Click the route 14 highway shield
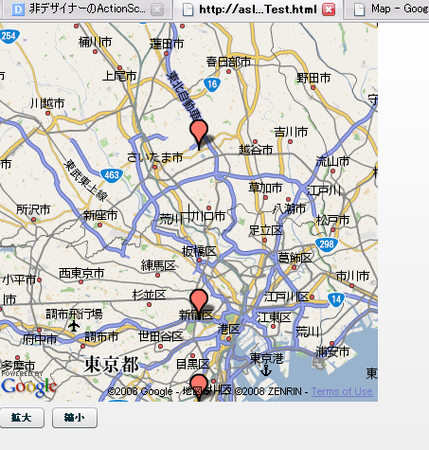Image resolution: width=429 pixels, height=450 pixels. coord(336,299)
